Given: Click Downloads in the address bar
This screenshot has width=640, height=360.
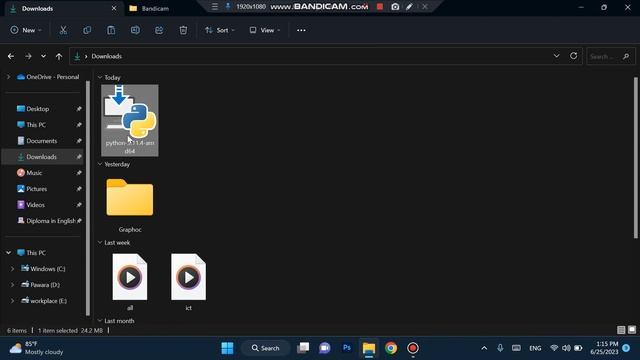Looking at the screenshot, I should click(x=107, y=56).
